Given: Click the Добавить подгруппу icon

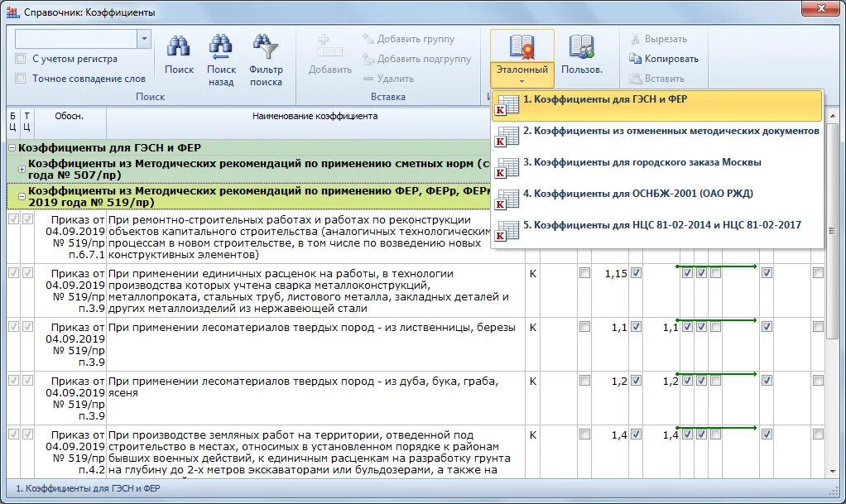Looking at the screenshot, I should [x=368, y=59].
